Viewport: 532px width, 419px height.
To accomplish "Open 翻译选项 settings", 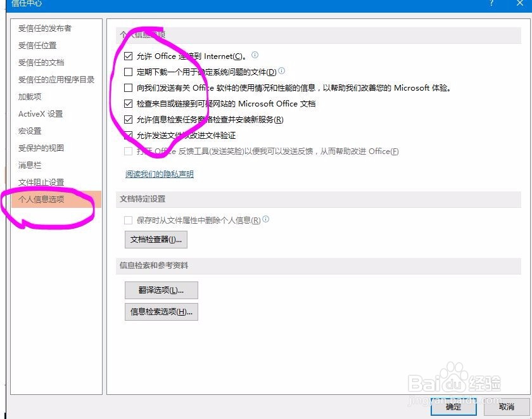I will [x=161, y=290].
